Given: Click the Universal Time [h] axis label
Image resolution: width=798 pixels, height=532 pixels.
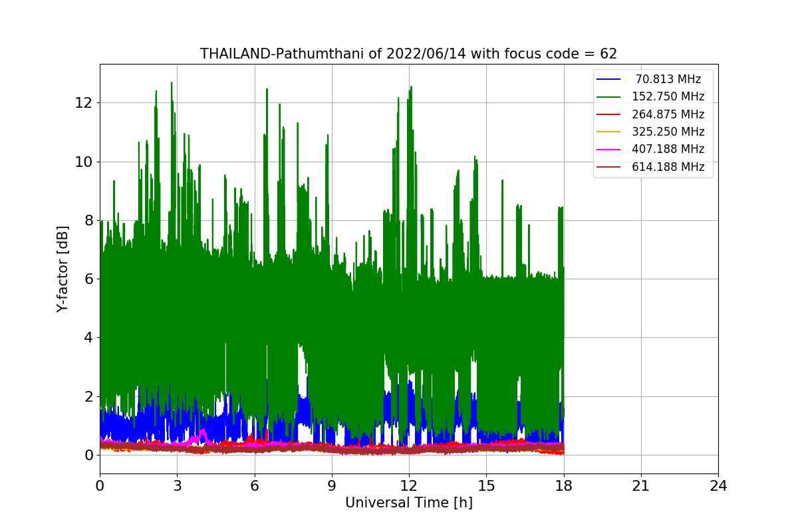Looking at the screenshot, I should [x=408, y=503].
